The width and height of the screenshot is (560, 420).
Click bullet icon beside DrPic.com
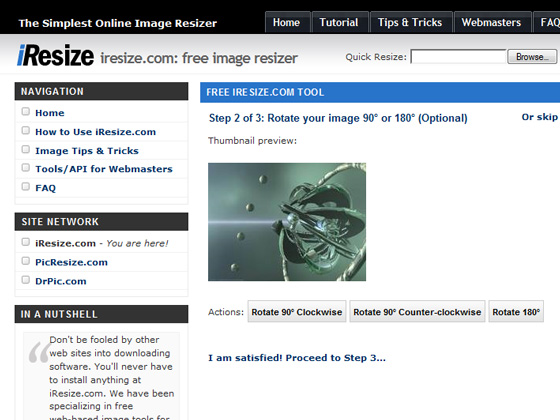25,280
